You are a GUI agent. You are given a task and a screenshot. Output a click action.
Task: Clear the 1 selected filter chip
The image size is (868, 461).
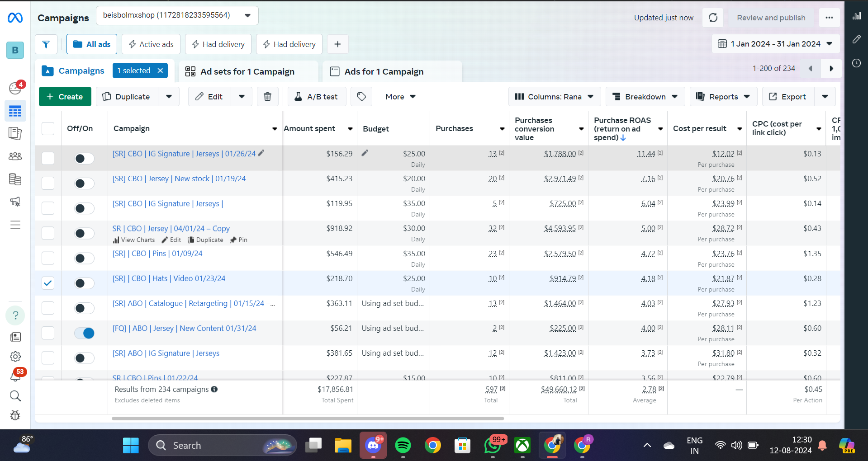160,71
